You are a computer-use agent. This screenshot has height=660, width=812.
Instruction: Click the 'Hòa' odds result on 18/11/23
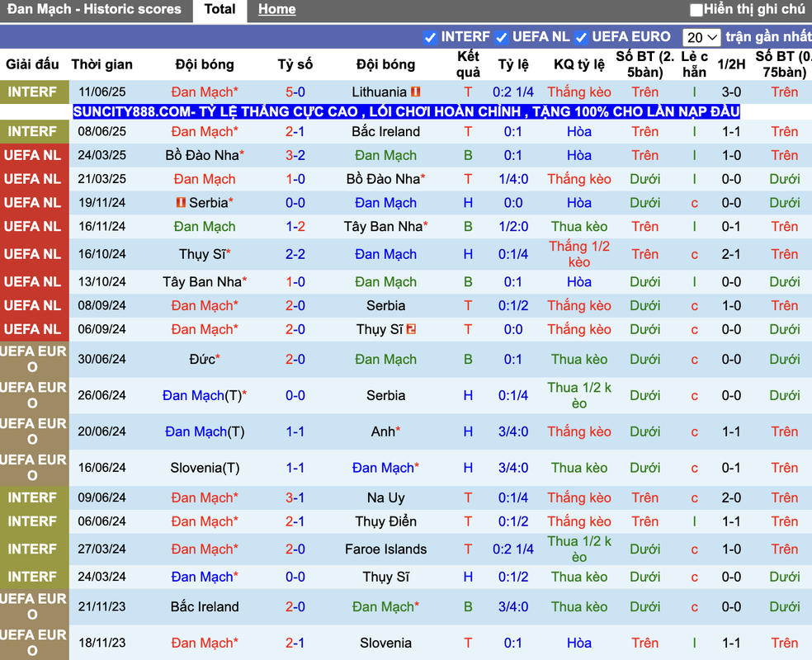[x=579, y=643]
